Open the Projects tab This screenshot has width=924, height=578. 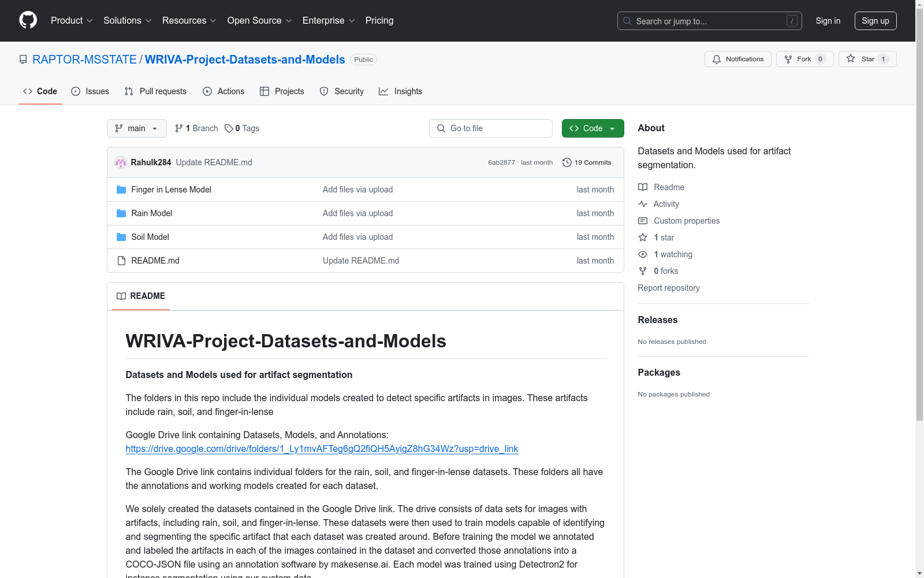pyautogui.click(x=282, y=91)
